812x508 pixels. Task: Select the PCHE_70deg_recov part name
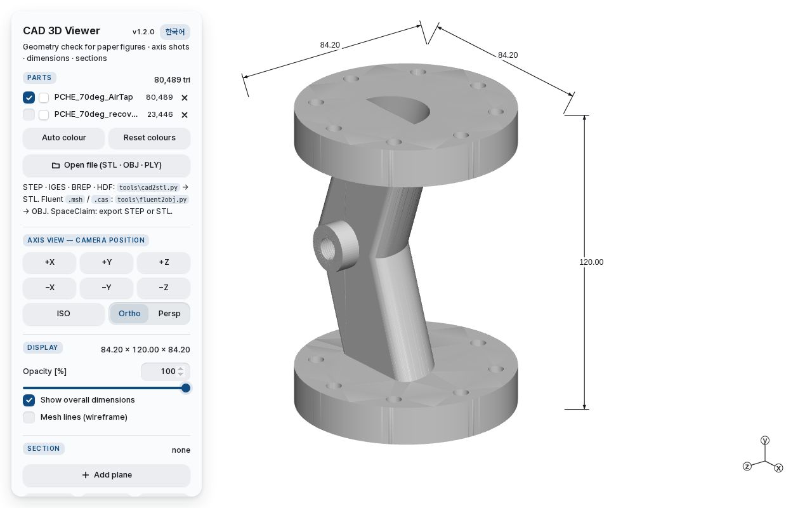click(x=96, y=114)
